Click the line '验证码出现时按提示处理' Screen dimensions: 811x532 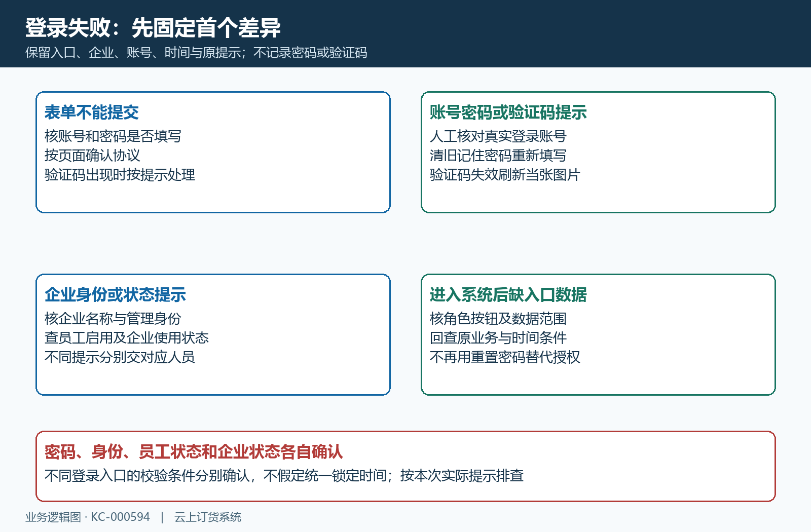tap(120, 175)
